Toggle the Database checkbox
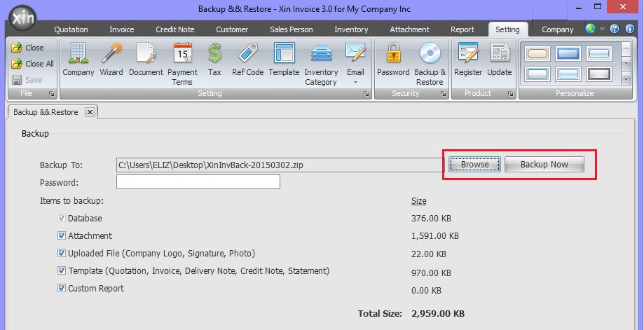The width and height of the screenshot is (644, 330). (62, 219)
